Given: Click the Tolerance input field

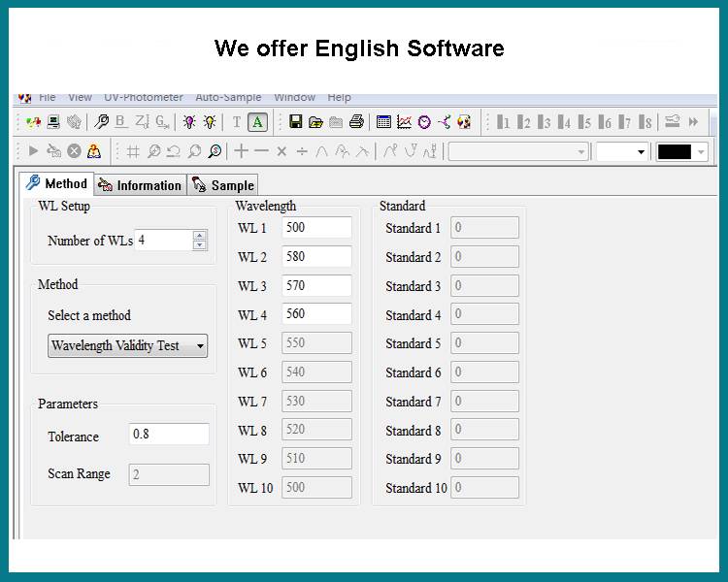Looking at the screenshot, I should (x=169, y=435).
